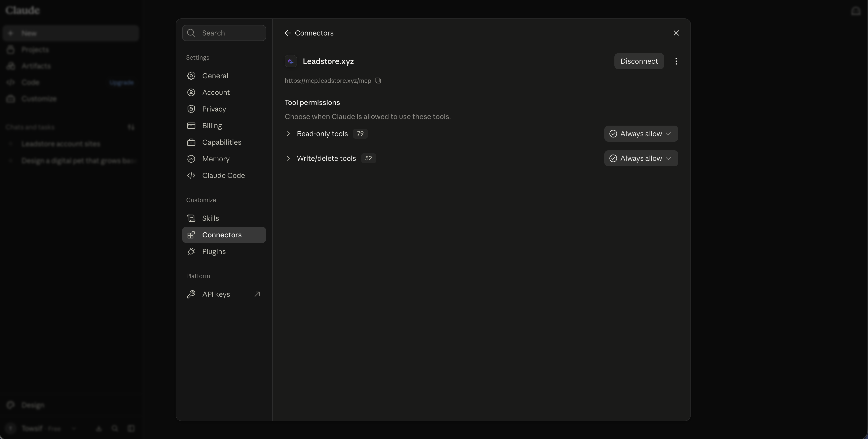Screen dimensions: 868x439
Task: Go to Privacy settings
Action: (x=224, y=109)
